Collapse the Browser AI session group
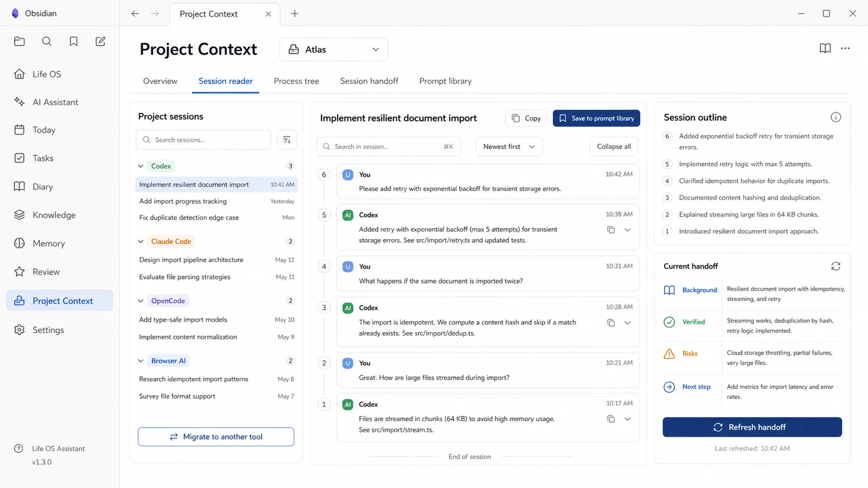This screenshot has height=488, width=868. pyautogui.click(x=141, y=361)
